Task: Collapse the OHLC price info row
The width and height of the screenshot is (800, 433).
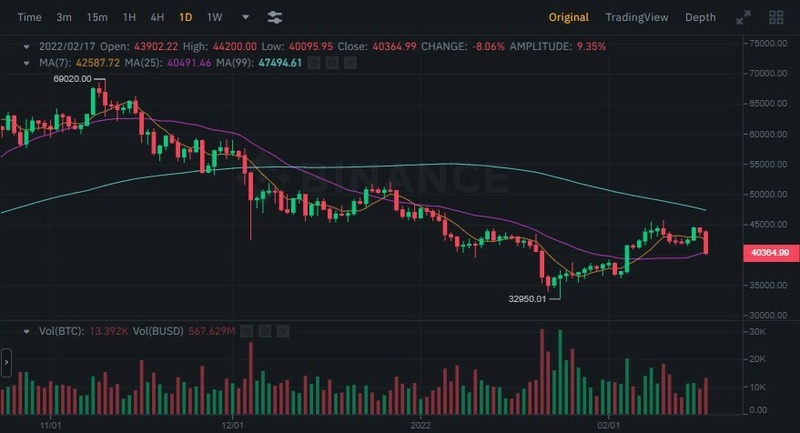Action: [x=28, y=46]
